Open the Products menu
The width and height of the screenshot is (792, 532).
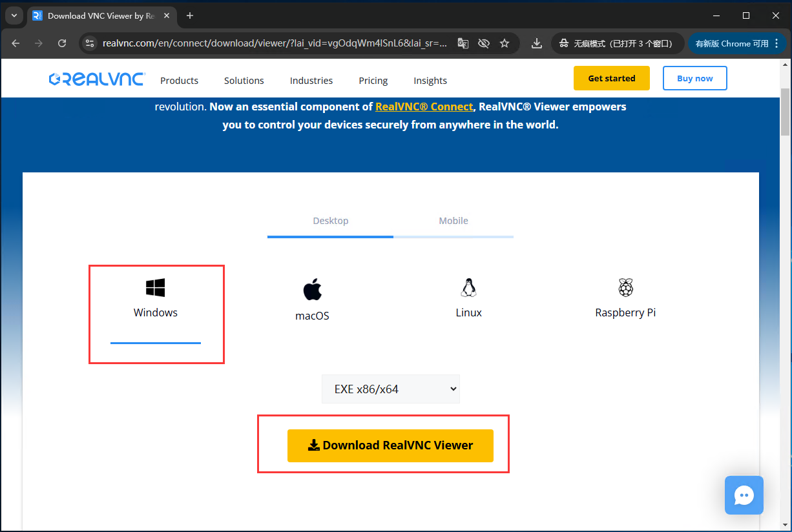179,81
